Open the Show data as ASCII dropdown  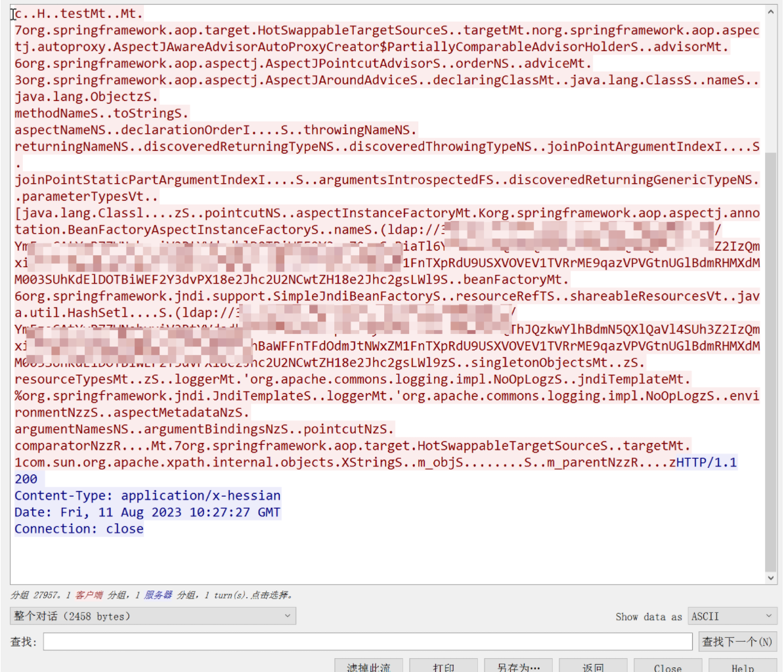732,616
